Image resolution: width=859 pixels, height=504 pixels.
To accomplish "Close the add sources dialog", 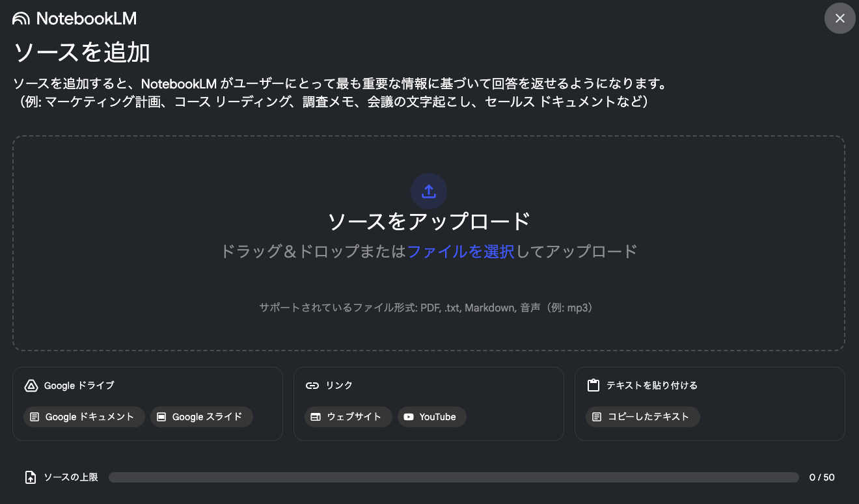I will tap(839, 18).
